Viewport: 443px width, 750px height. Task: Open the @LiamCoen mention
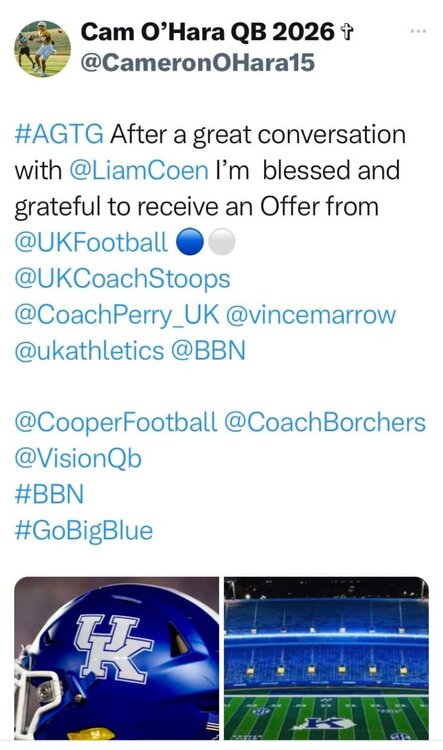139,171
